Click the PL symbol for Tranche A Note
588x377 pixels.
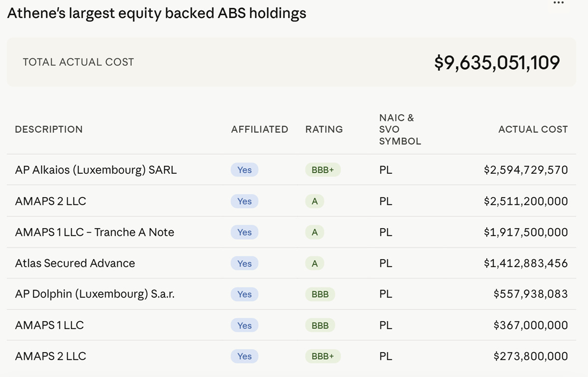tap(385, 232)
